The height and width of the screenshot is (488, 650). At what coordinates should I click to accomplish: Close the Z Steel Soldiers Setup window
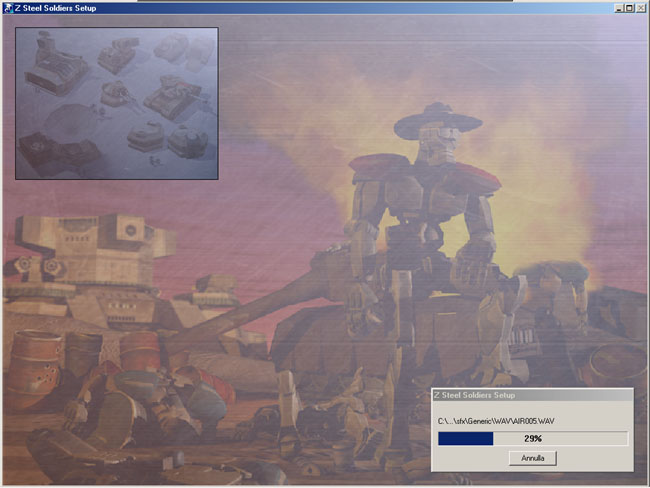(x=640, y=8)
